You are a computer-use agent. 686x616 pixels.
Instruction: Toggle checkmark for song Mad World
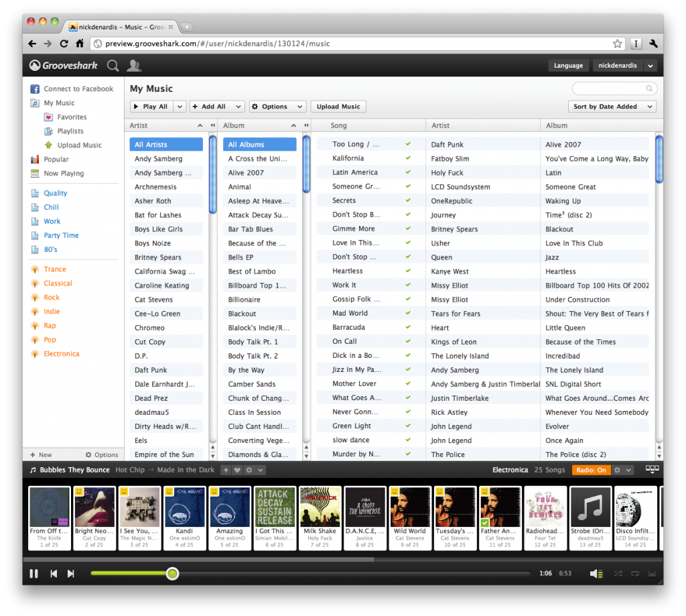tap(408, 313)
